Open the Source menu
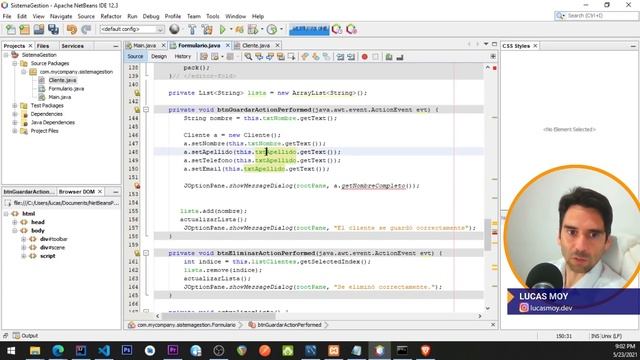640x360 pixels. click(x=86, y=16)
